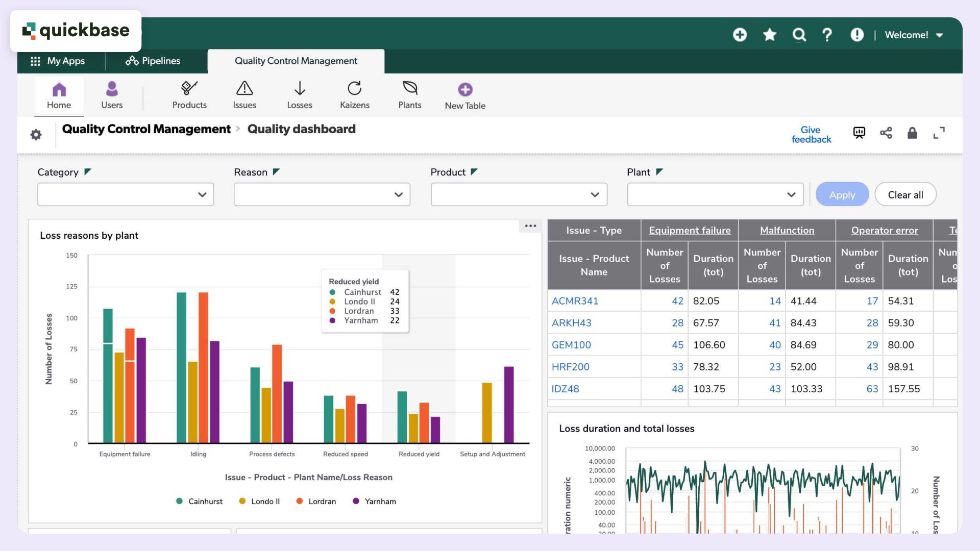Open the Welcome account menu
This screenshot has width=980, height=551.
[915, 35]
